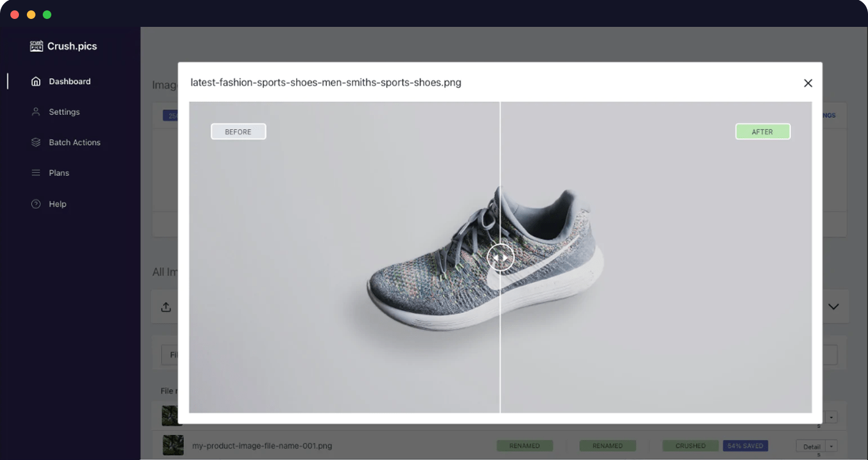This screenshot has width=868, height=460.
Task: Click the Plans list icon
Action: (36, 173)
